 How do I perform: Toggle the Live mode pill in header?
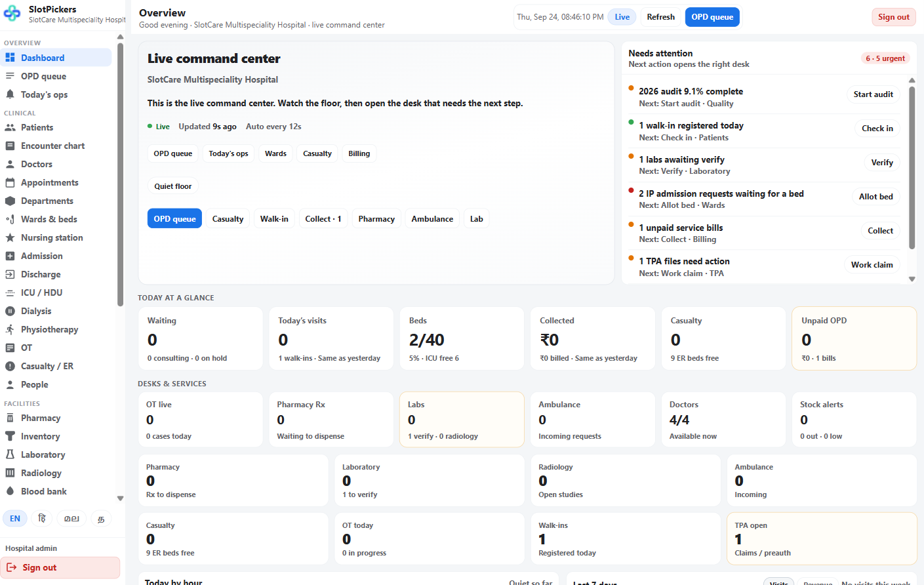622,17
